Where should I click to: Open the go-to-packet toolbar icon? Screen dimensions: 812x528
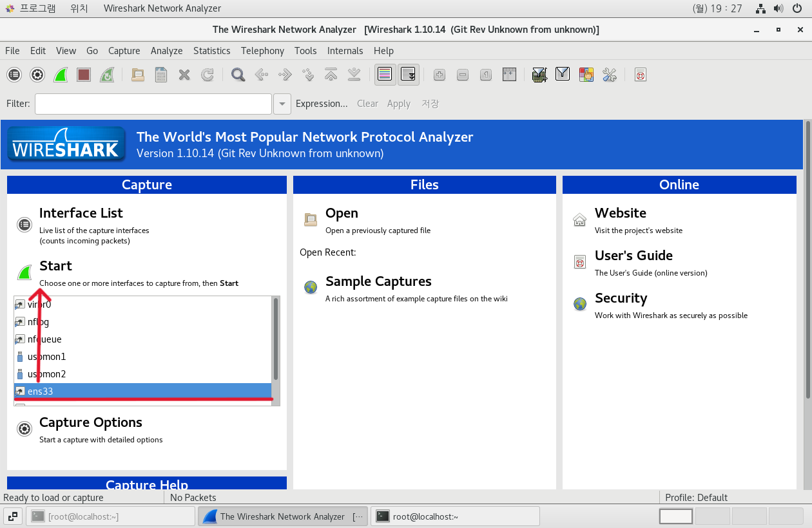[x=308, y=75]
